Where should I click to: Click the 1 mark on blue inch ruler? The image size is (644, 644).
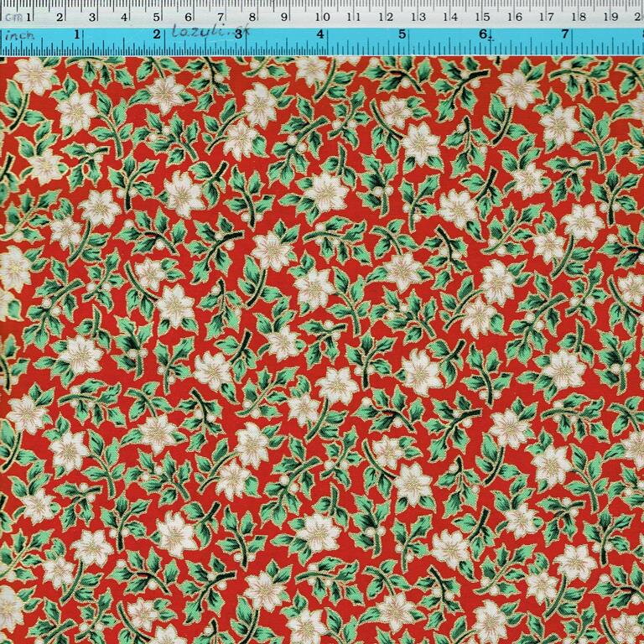[76, 34]
